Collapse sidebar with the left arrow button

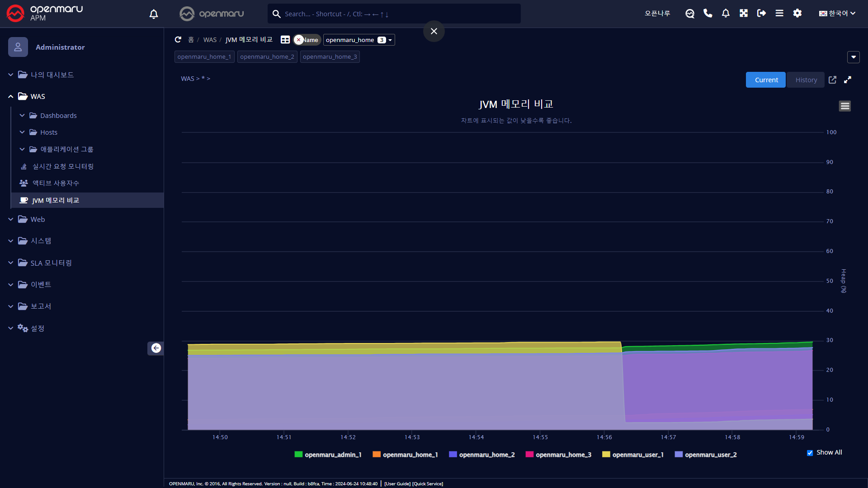pos(156,348)
